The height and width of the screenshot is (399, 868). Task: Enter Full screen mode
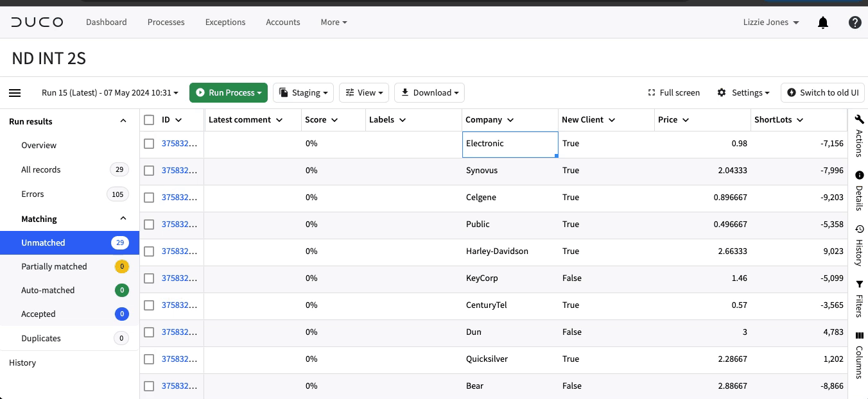tap(673, 92)
